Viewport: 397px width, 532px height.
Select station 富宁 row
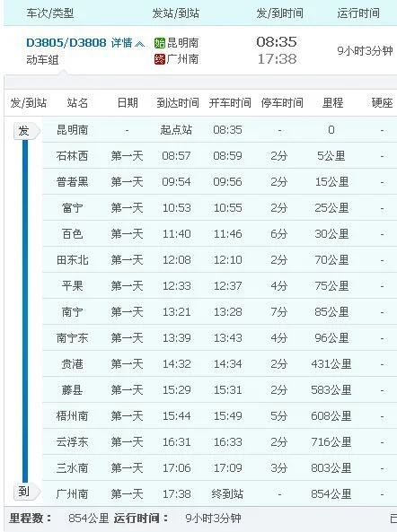pos(219,208)
